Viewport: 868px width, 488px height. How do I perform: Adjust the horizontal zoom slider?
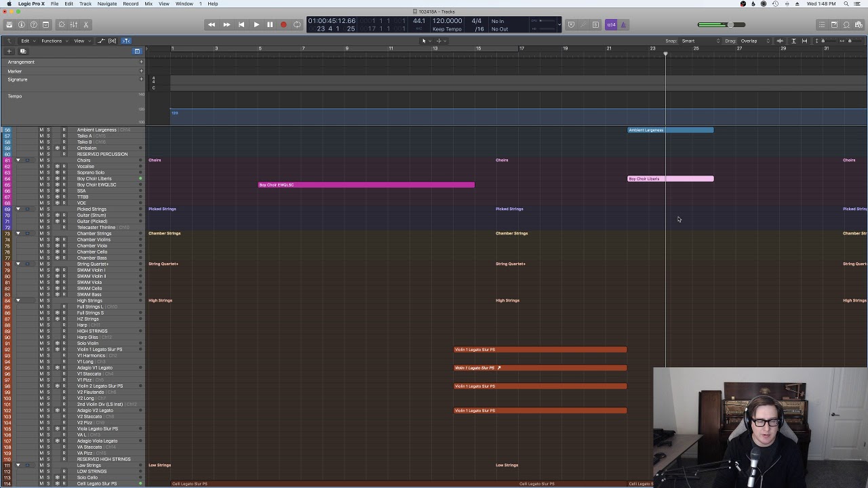point(850,41)
